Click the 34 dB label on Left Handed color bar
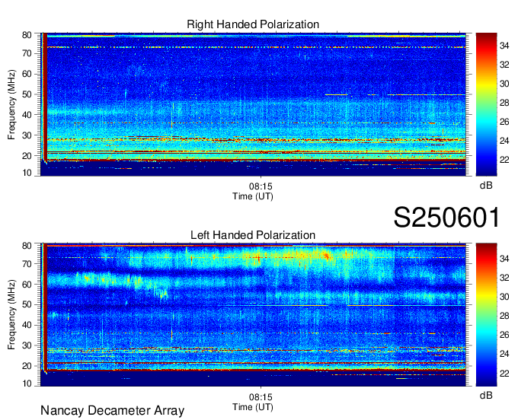 (x=504, y=259)
